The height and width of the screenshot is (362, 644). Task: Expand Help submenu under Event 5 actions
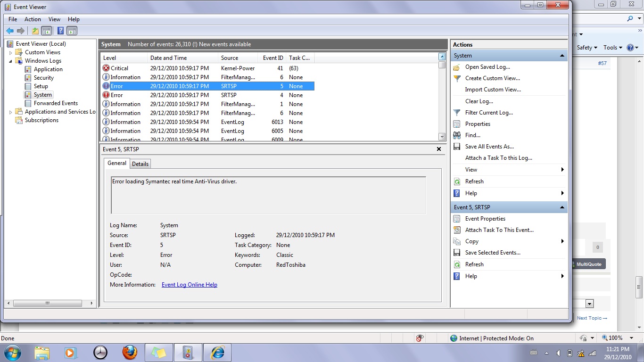pyautogui.click(x=562, y=276)
